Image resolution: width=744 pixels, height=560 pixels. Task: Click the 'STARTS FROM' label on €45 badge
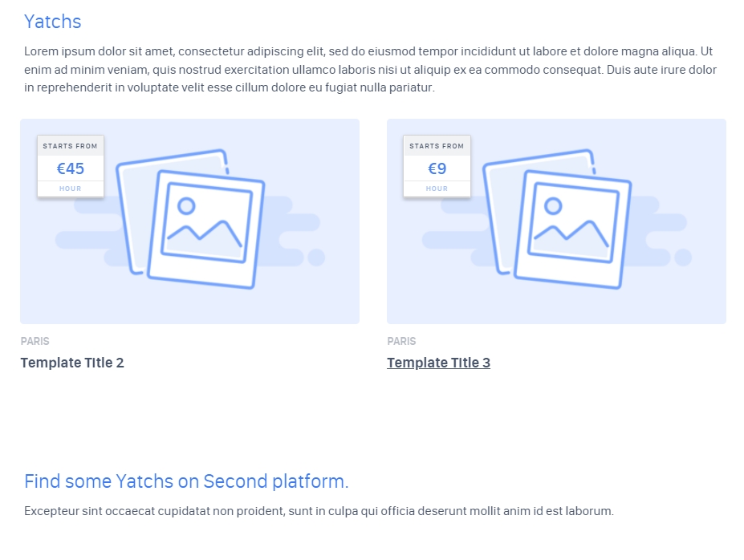click(70, 146)
